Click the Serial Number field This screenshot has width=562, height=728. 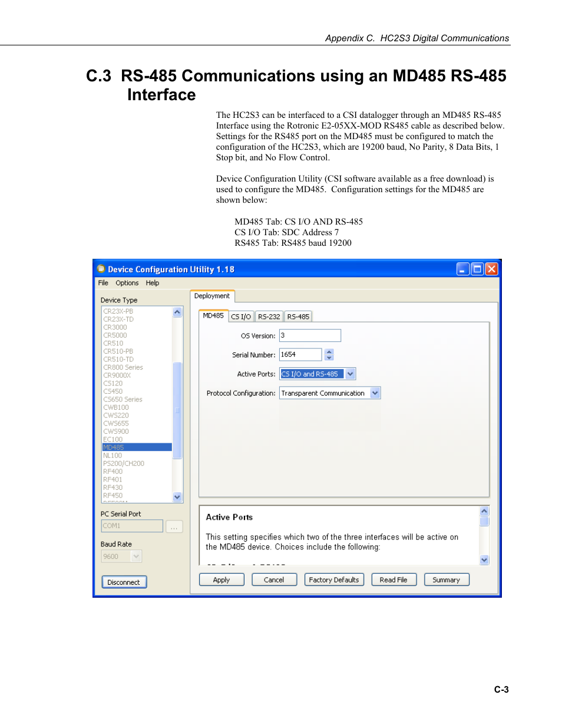point(300,354)
